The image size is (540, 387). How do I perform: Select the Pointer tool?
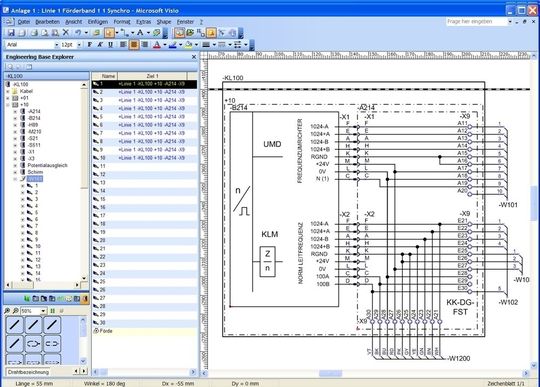tap(109, 33)
